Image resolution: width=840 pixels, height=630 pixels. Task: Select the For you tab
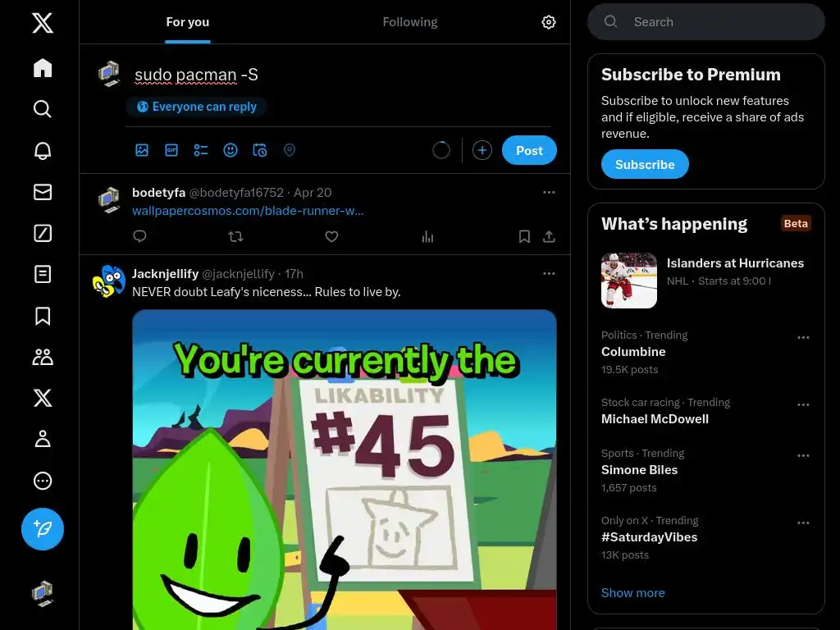pyautogui.click(x=188, y=22)
